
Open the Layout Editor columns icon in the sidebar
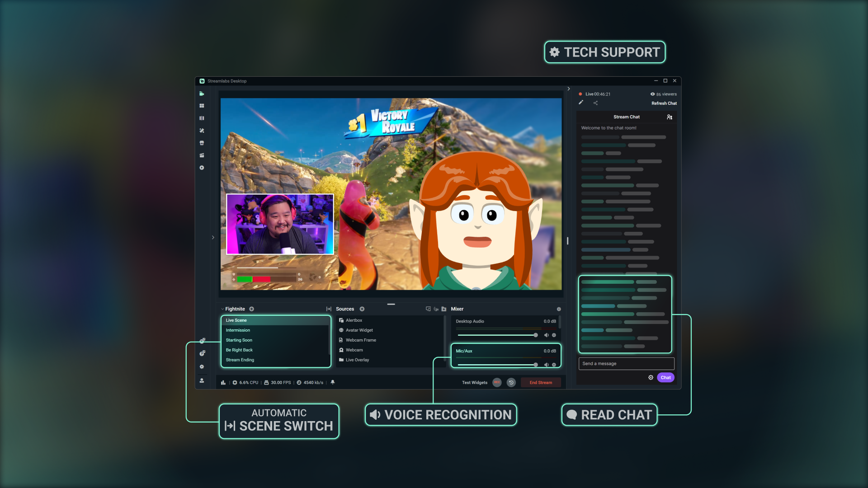202,118
